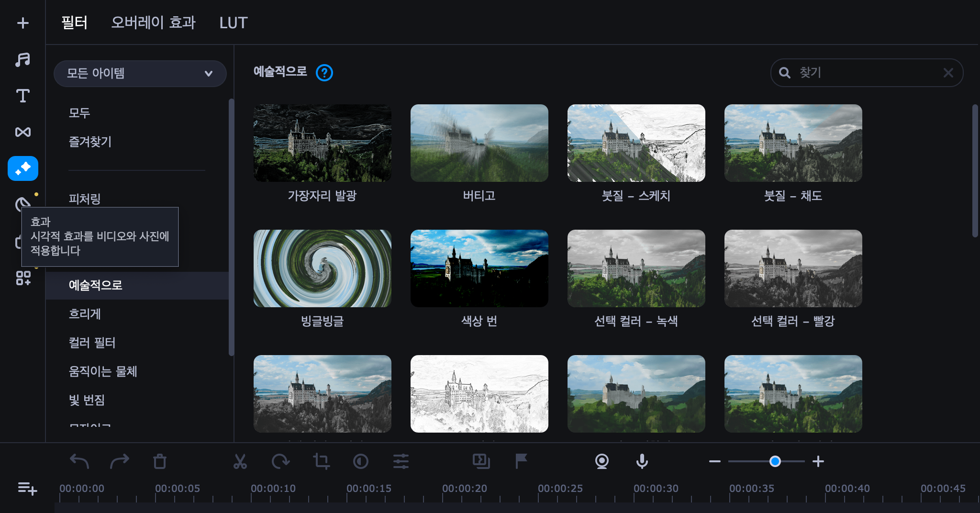Select the 움직이는 물체 category
This screenshot has width=980, height=513.
pyautogui.click(x=103, y=371)
